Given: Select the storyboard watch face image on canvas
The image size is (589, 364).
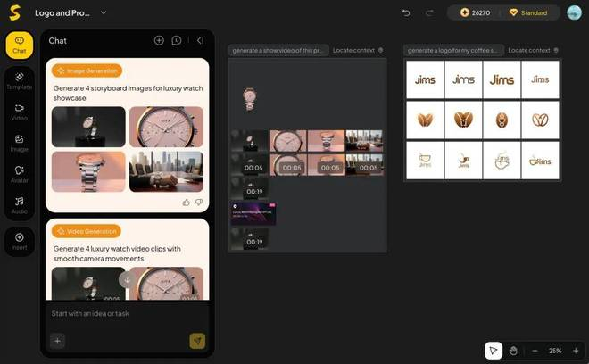Looking at the screenshot, I should click(288, 141).
